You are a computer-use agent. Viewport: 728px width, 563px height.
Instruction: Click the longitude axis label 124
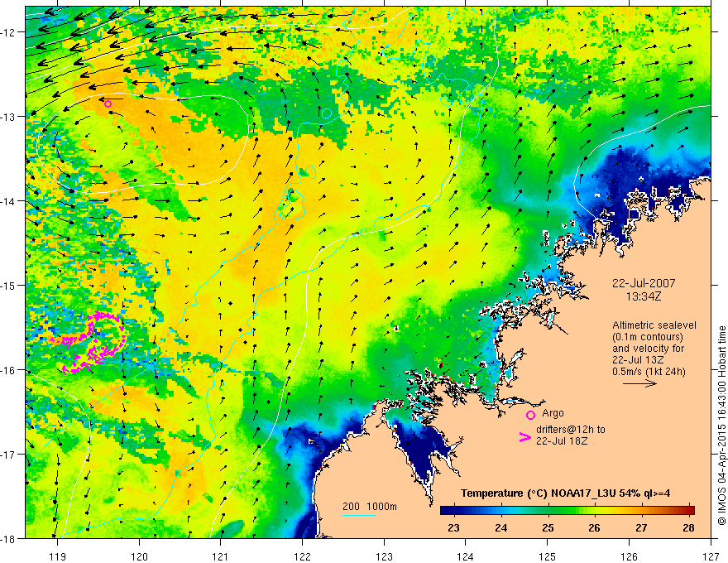(x=466, y=556)
